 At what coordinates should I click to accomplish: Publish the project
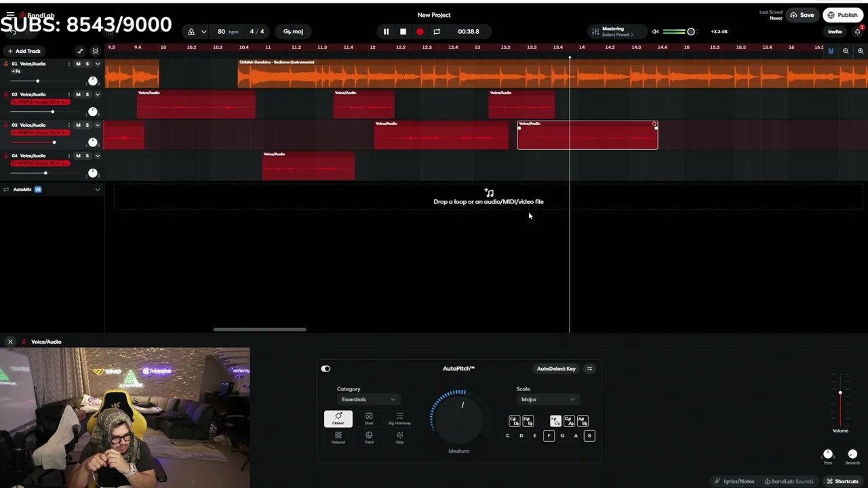[x=842, y=15]
